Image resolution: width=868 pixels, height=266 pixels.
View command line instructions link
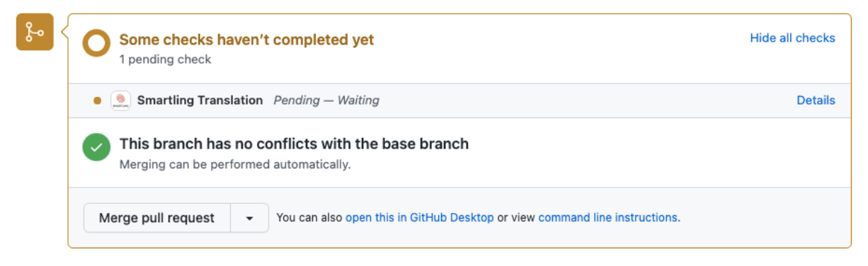pos(607,218)
